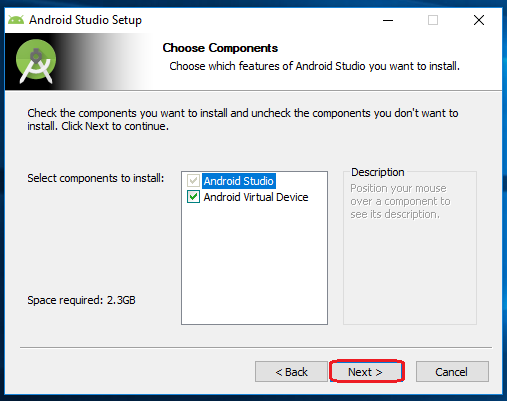
Task: Click the Android Studio Setup title text
Action: (85, 20)
